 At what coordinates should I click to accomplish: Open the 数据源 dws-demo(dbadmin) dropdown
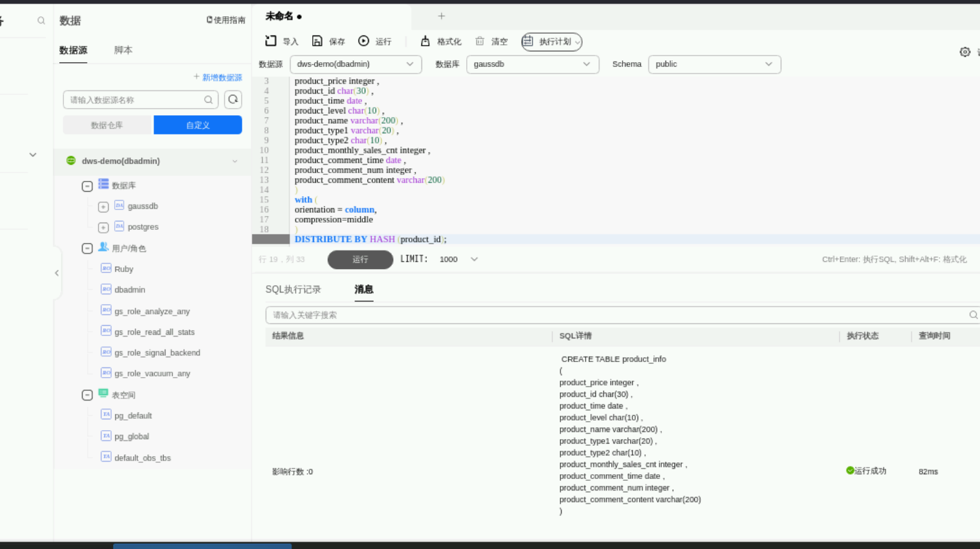356,64
